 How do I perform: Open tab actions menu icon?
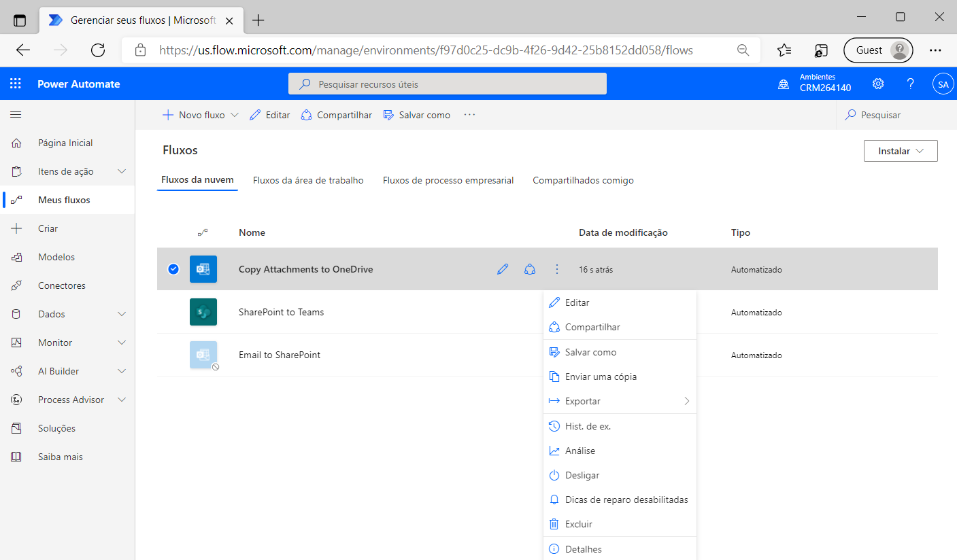[20, 20]
